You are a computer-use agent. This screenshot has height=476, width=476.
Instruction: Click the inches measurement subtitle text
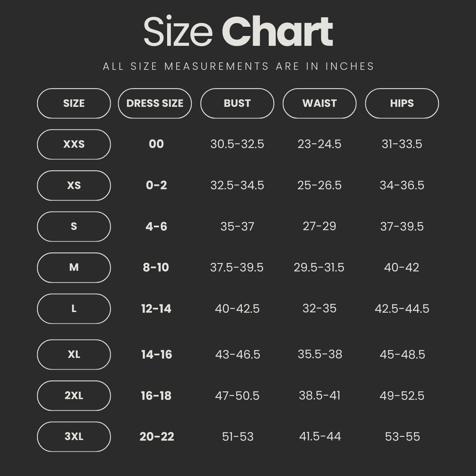point(238,66)
